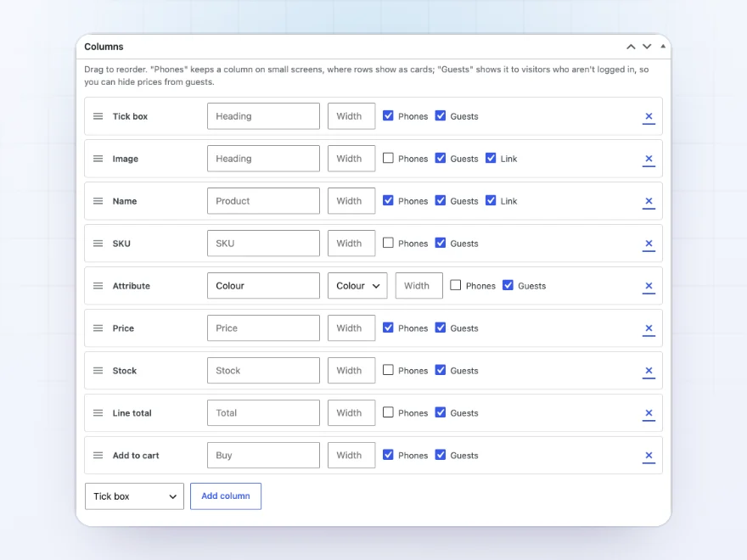
Task: Uncheck Guests for the Tick box row
Action: pyautogui.click(x=441, y=115)
